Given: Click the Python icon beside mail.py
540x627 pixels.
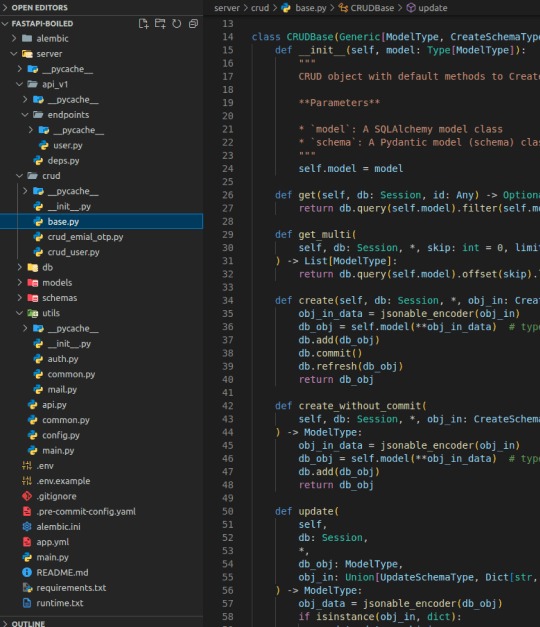Looking at the screenshot, I should (x=38, y=389).
